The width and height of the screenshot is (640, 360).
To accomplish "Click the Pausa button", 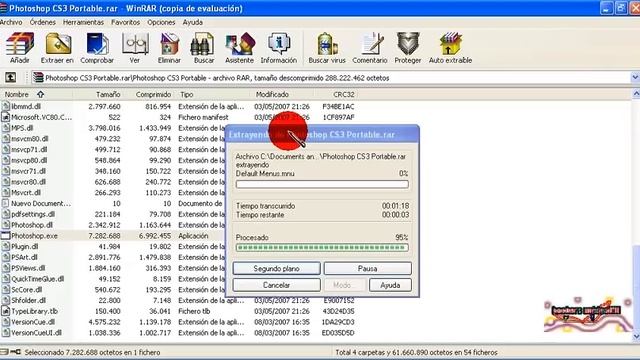I will pyautogui.click(x=367, y=269).
